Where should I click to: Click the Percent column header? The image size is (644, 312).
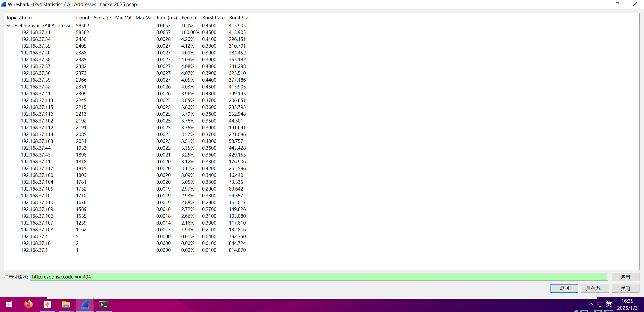click(190, 18)
